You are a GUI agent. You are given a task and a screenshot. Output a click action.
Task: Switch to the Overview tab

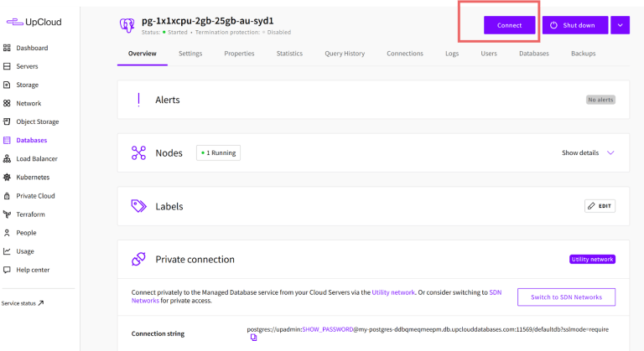[x=142, y=54]
